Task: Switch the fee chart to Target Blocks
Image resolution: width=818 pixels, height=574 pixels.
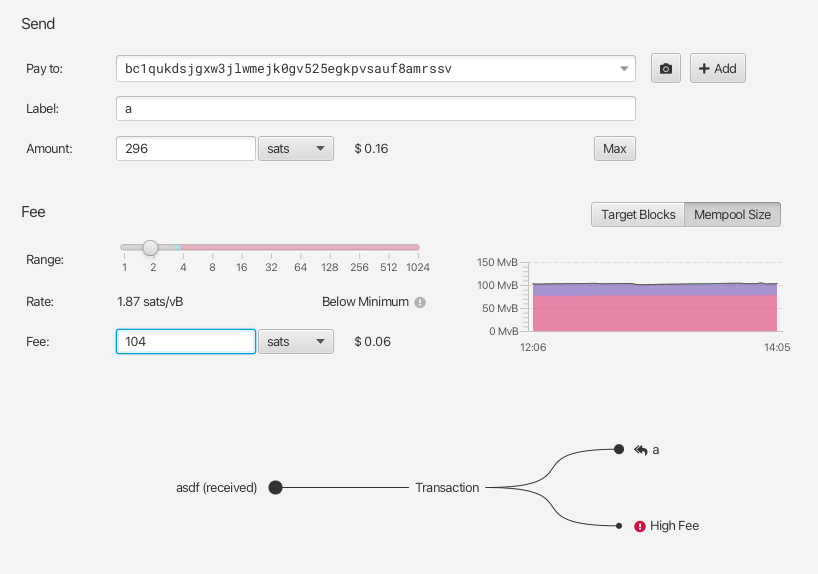Action: tap(637, 215)
